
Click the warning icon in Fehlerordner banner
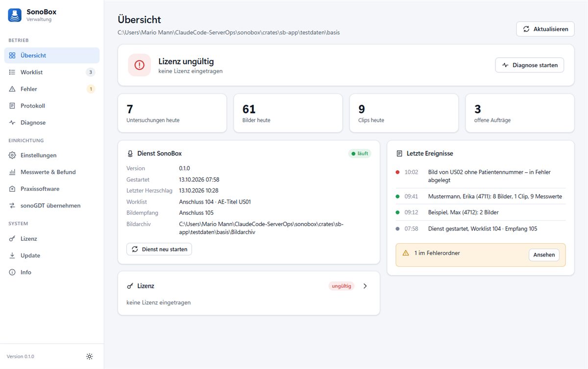(406, 253)
